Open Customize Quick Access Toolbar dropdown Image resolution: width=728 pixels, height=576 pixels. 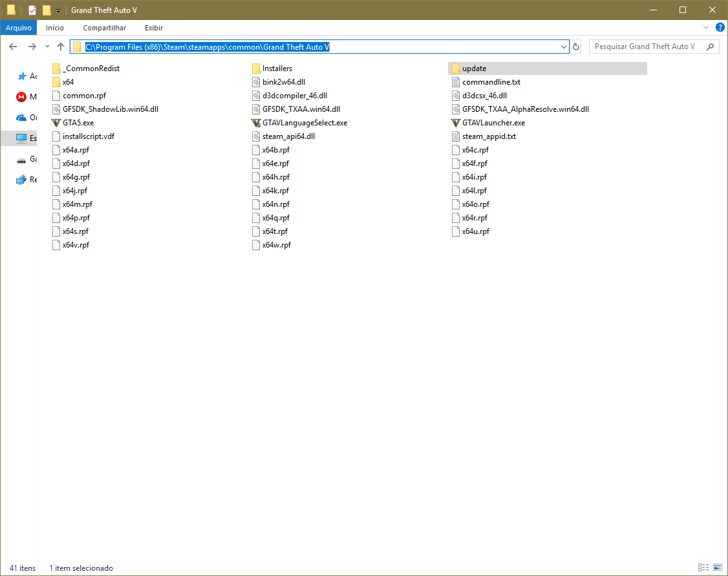pyautogui.click(x=58, y=10)
